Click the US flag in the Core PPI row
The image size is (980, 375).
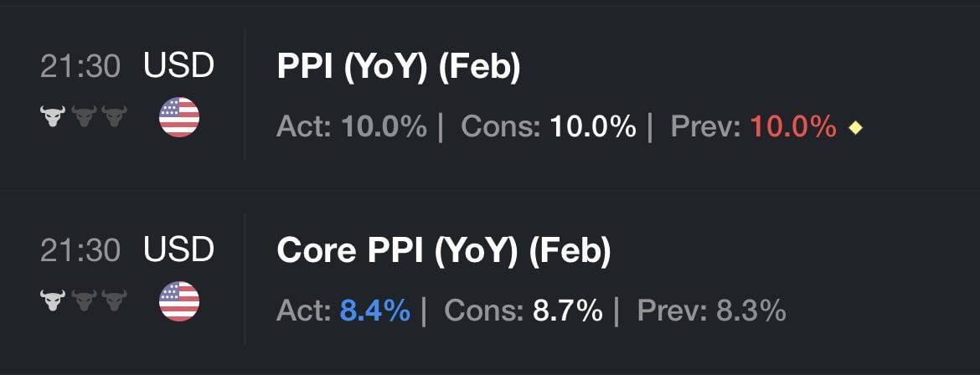coord(179,301)
